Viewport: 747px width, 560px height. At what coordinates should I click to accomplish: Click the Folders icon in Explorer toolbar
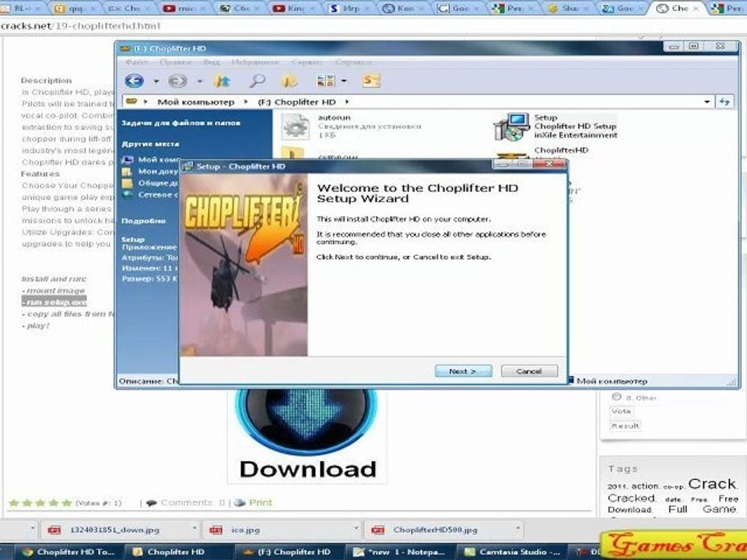coord(289,81)
